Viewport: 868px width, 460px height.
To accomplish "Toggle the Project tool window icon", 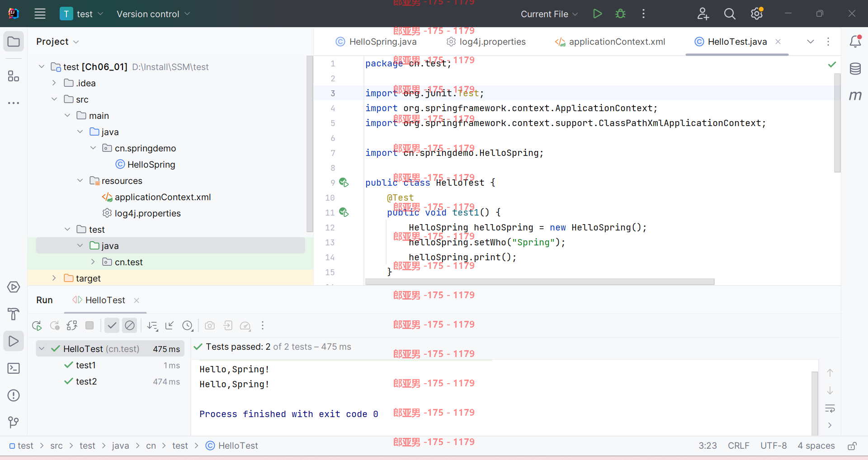I will click(14, 42).
